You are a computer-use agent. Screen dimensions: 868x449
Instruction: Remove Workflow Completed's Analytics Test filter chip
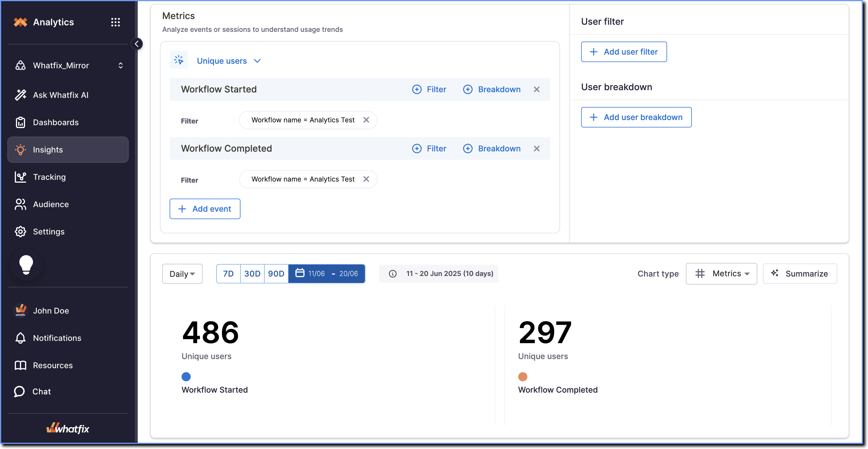click(366, 179)
